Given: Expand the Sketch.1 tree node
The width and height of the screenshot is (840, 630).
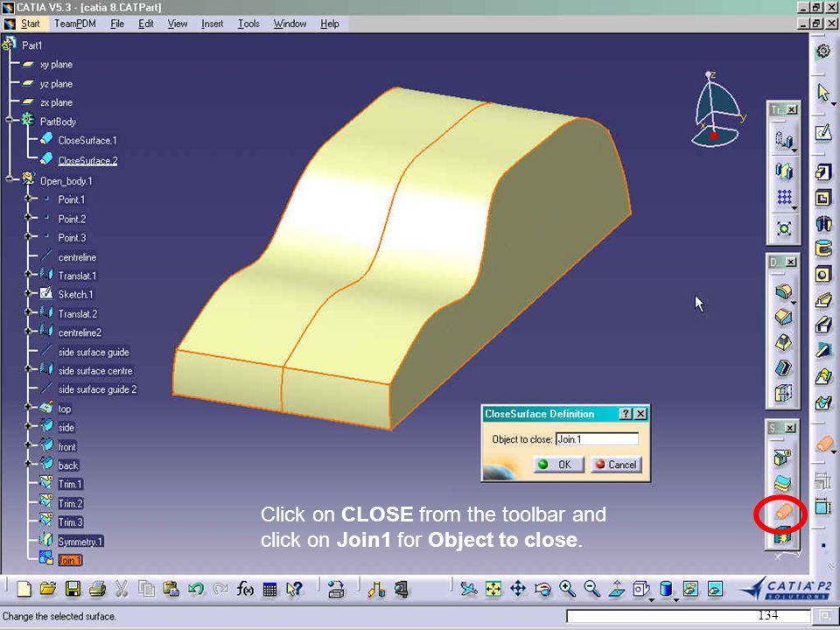Looking at the screenshot, I should pos(28,294).
